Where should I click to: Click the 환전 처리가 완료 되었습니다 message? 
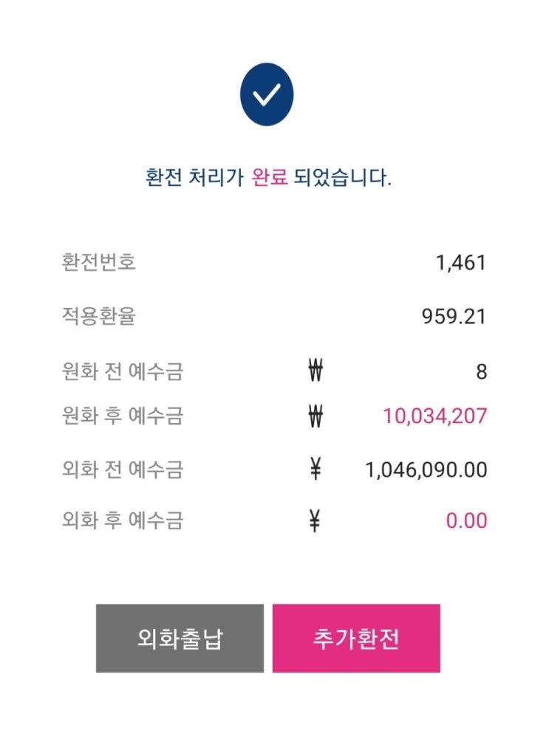pos(268,179)
